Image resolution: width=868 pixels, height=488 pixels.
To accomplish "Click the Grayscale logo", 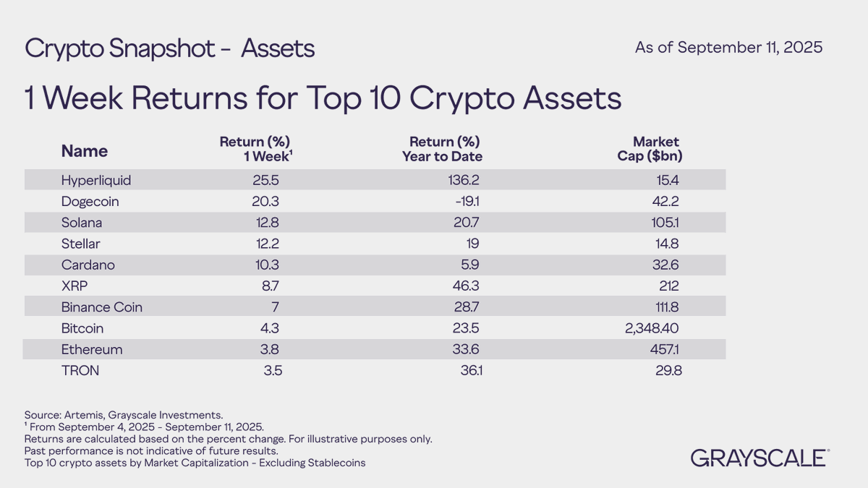I will 759,458.
